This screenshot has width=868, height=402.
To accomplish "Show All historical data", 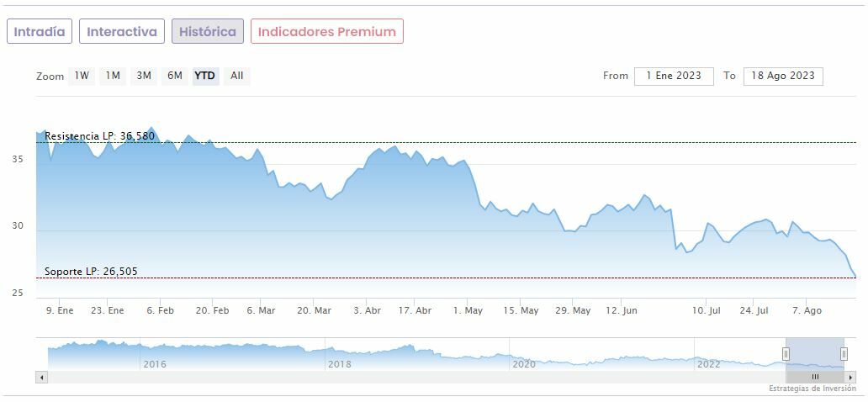I will tap(237, 76).
